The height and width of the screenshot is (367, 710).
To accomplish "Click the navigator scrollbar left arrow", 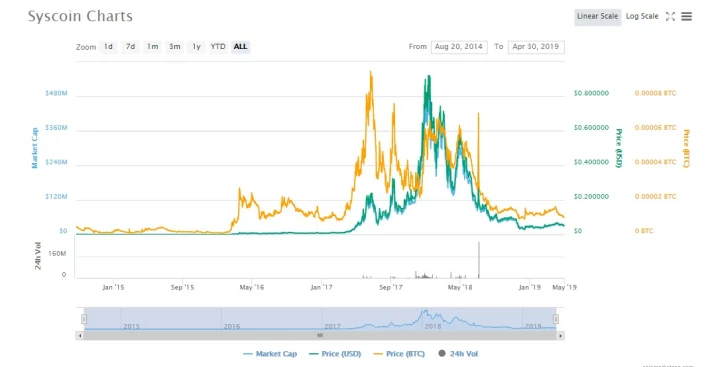I will click(80, 336).
